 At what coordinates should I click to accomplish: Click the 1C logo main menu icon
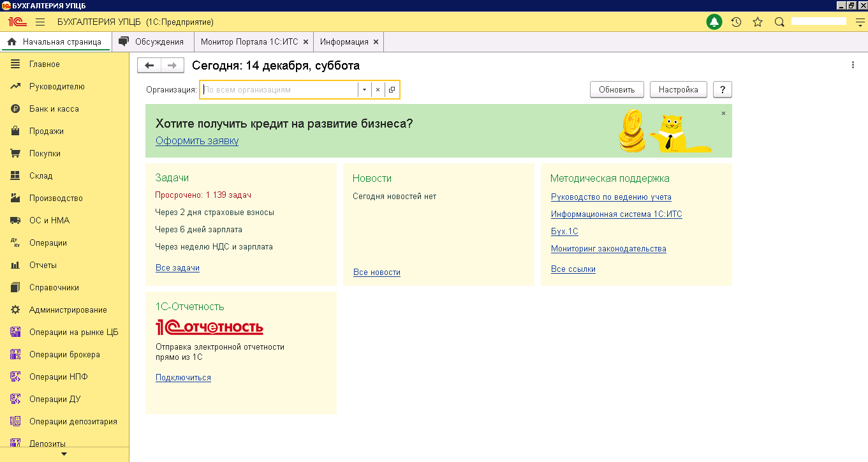pos(17,22)
